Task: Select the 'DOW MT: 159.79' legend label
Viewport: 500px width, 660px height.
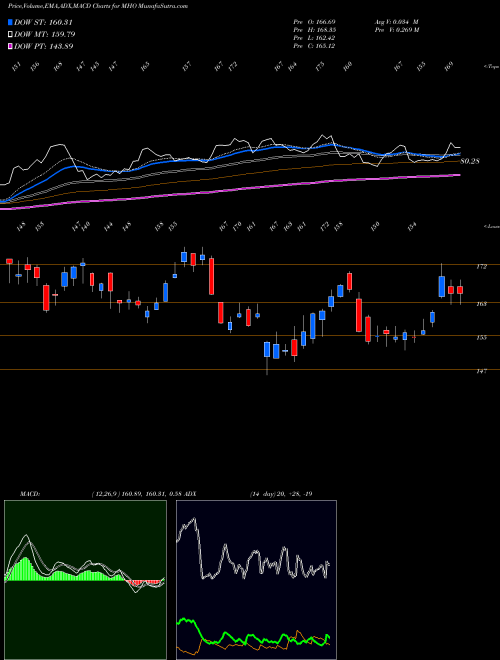Action: [x=45, y=34]
